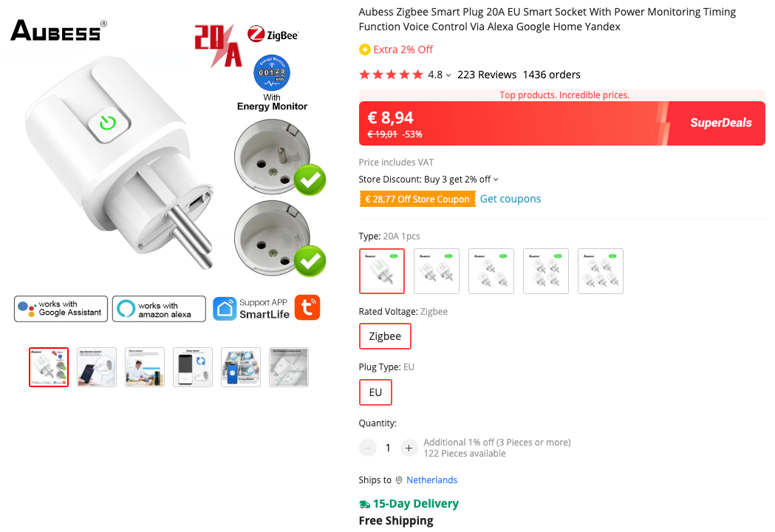This screenshot has width=775, height=532.
Task: Click the Get coupons link
Action: [x=511, y=199]
